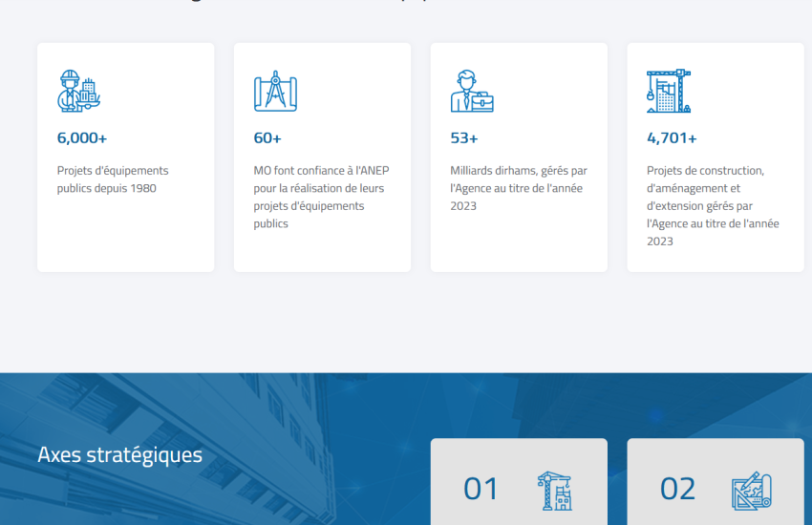
Task: Click the "Projets de construction, d'aménagement" description
Action: (x=713, y=205)
